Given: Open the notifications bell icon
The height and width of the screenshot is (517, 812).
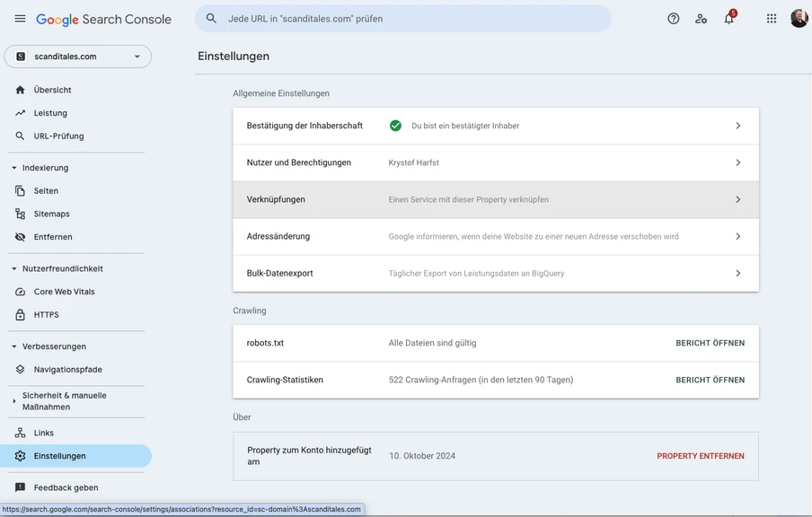Looking at the screenshot, I should pyautogui.click(x=728, y=19).
